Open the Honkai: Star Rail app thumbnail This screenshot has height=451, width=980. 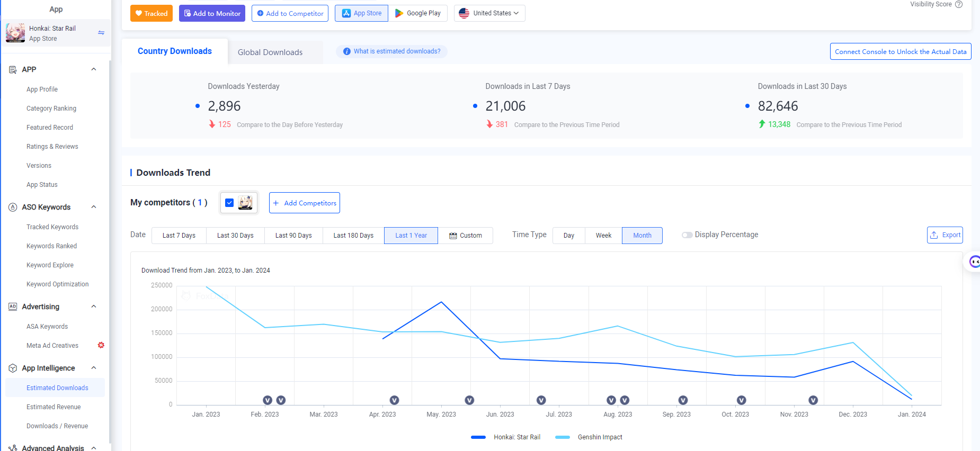[x=15, y=33]
